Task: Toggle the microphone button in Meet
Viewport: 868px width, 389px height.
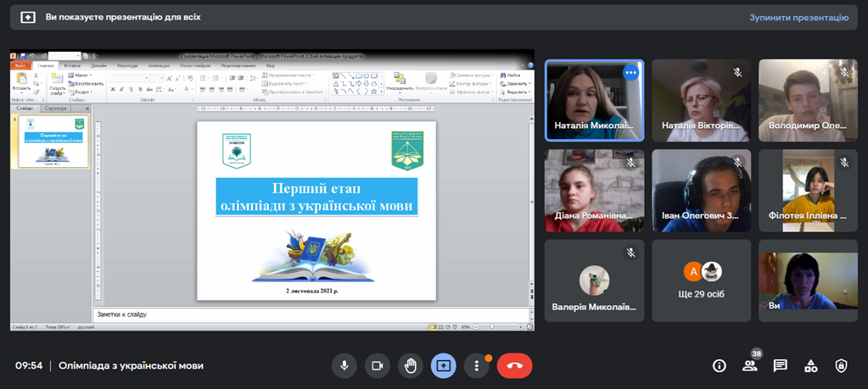Action: coord(344,365)
